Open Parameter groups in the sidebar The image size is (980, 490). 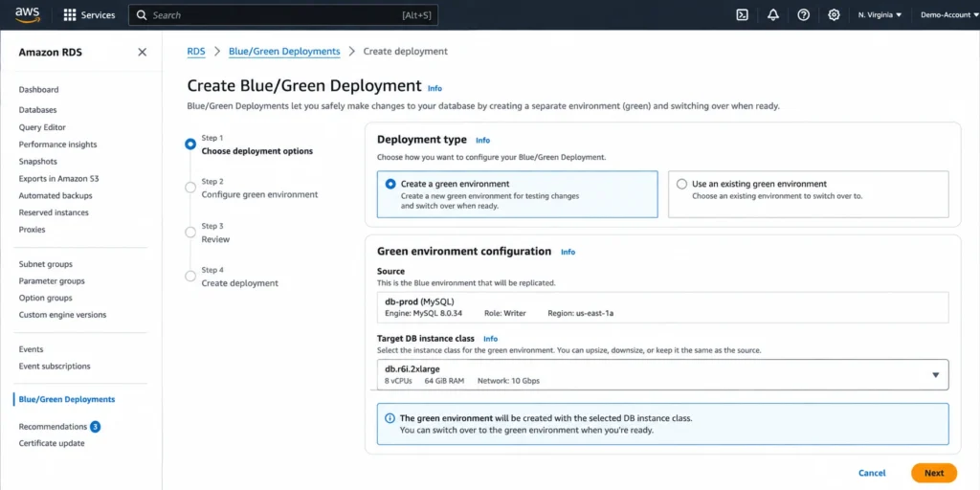point(52,281)
